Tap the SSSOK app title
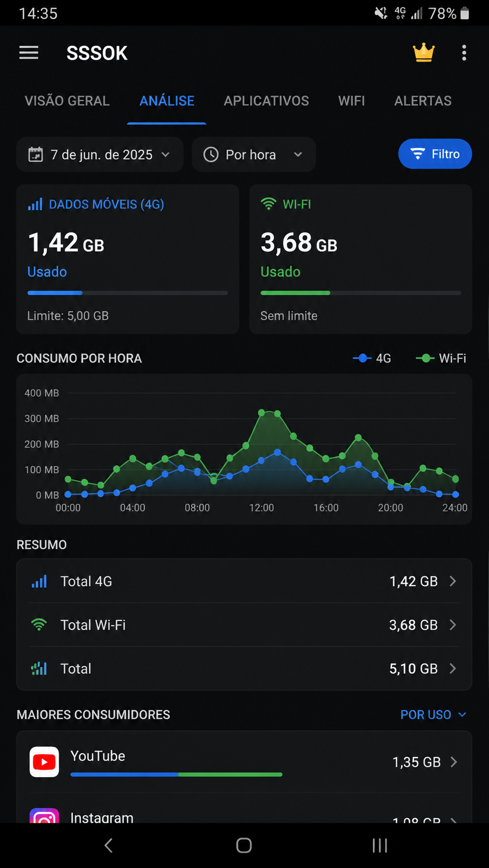This screenshot has width=489, height=868. pos(97,53)
